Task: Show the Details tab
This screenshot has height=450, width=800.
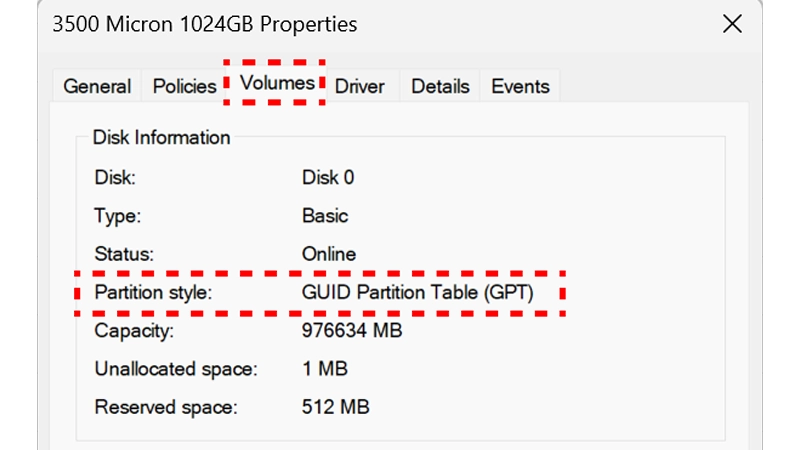Action: coord(440,86)
